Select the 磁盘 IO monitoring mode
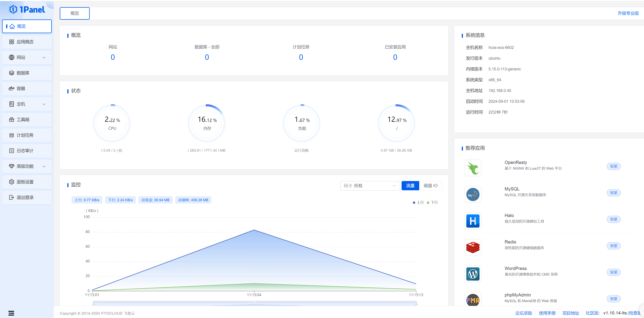 [x=430, y=186]
